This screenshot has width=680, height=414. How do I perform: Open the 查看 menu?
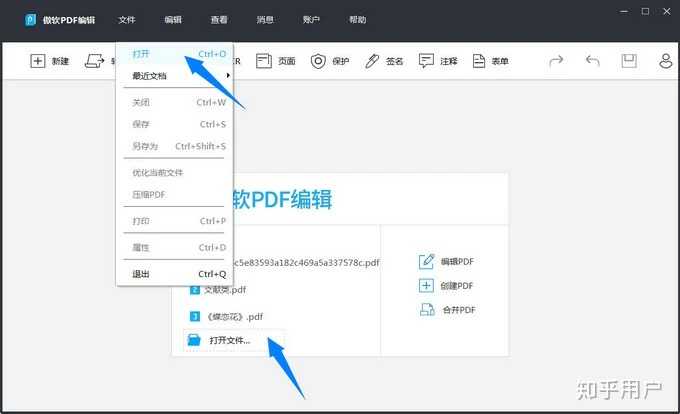(219, 20)
